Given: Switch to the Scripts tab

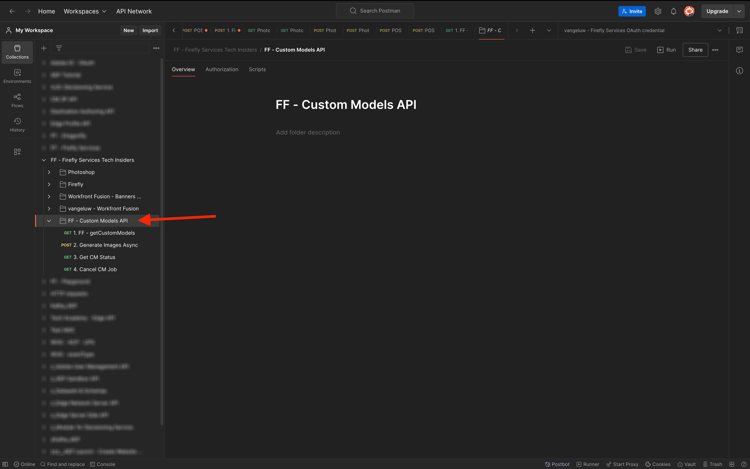Looking at the screenshot, I should [257, 69].
